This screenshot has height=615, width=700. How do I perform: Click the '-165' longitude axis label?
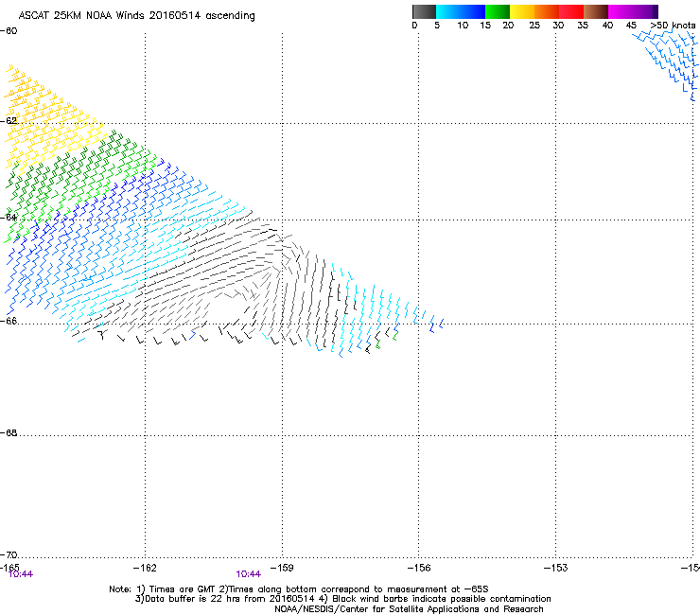[9, 568]
